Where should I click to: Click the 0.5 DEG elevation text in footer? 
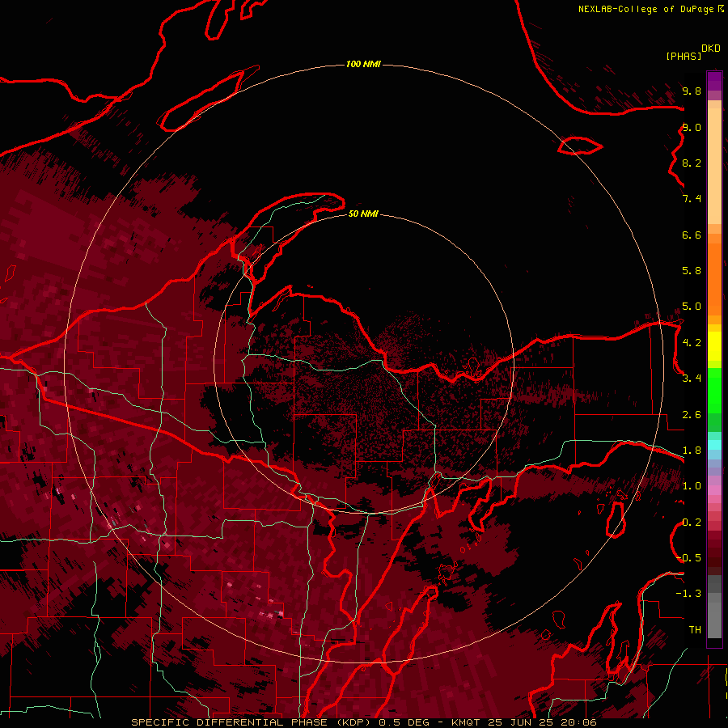pyautogui.click(x=404, y=722)
